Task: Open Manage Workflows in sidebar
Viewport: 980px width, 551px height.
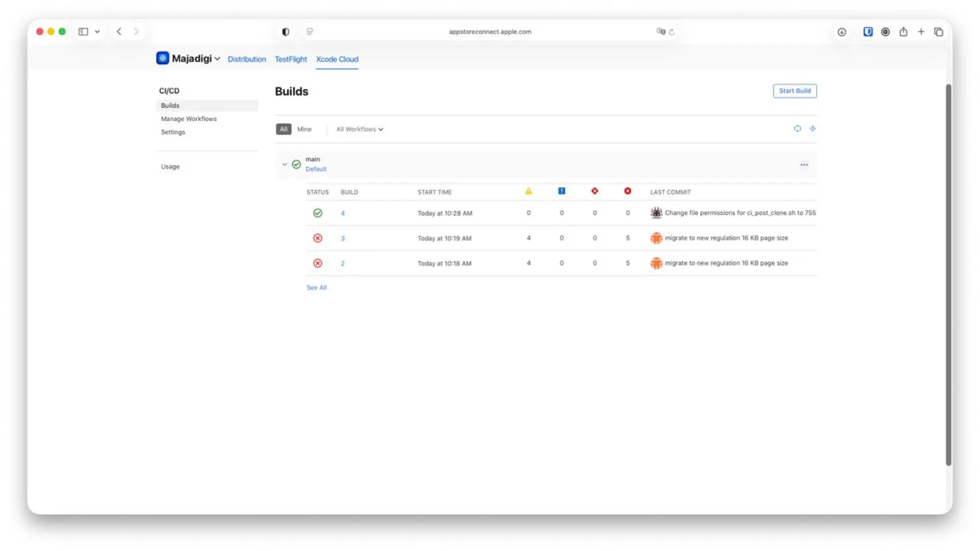Action: tap(188, 119)
